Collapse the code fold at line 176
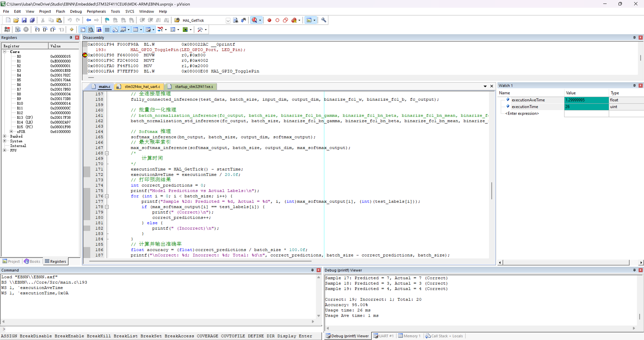Viewport: 644px width, 340px height. pyautogui.click(x=107, y=196)
